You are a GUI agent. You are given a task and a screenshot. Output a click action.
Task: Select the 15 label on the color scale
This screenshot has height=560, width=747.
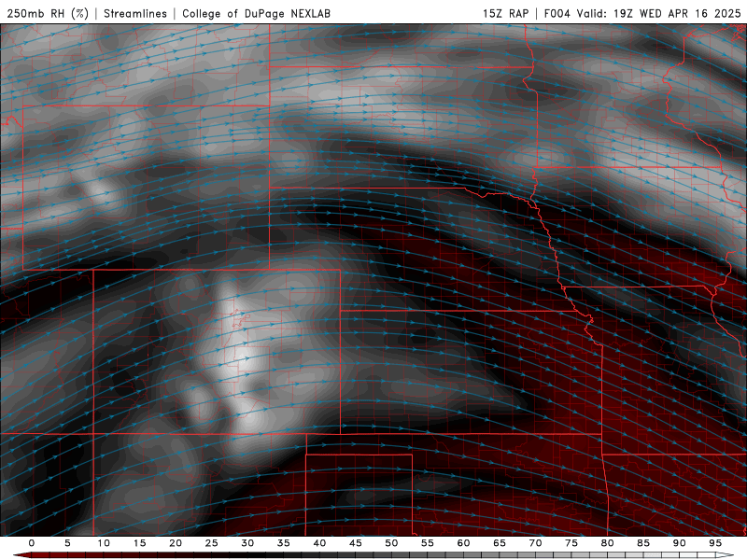pyautogui.click(x=139, y=543)
